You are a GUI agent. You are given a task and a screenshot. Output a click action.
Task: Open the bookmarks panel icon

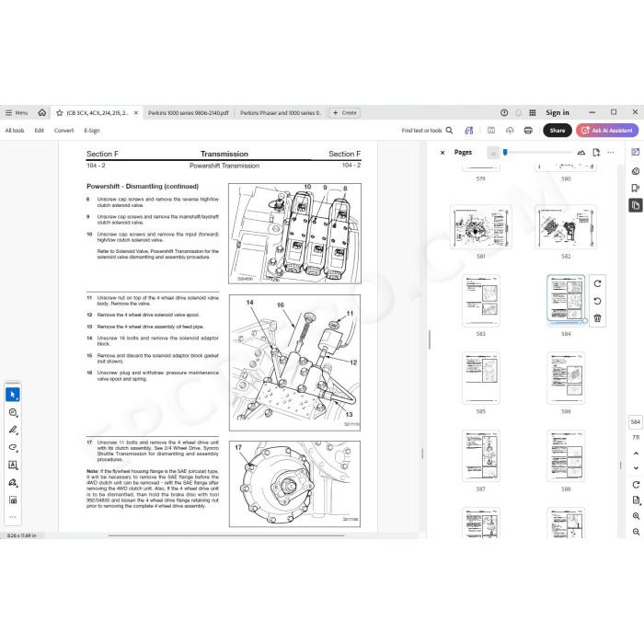(636, 188)
